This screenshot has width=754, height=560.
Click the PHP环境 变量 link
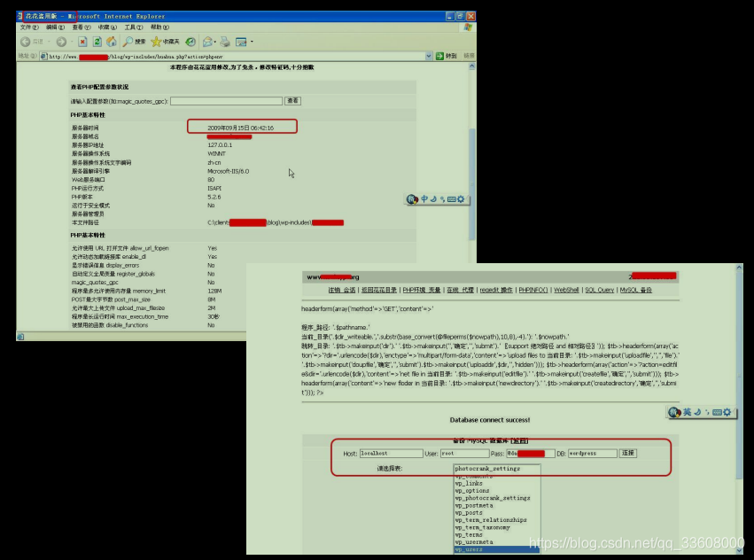[422, 290]
